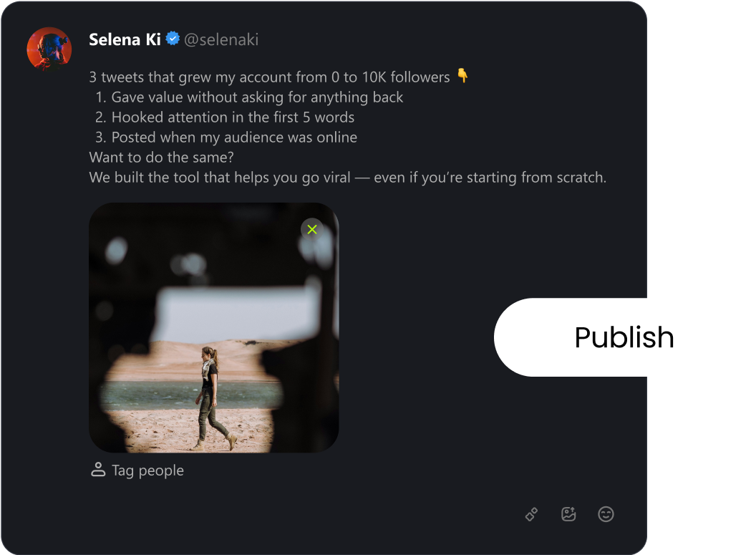
Task: Click the Tag people person icon
Action: coord(98,470)
